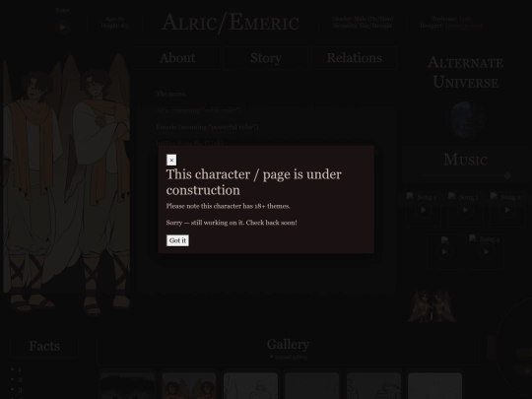The height and width of the screenshot is (399, 532).
Task: Click the Facts heading
Action: pos(44,346)
